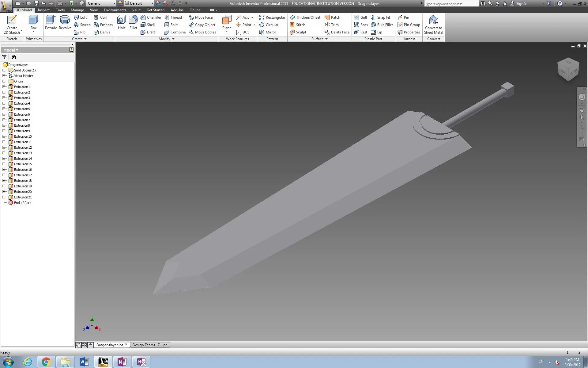
Task: Select the Extrude tool
Action: click(51, 22)
